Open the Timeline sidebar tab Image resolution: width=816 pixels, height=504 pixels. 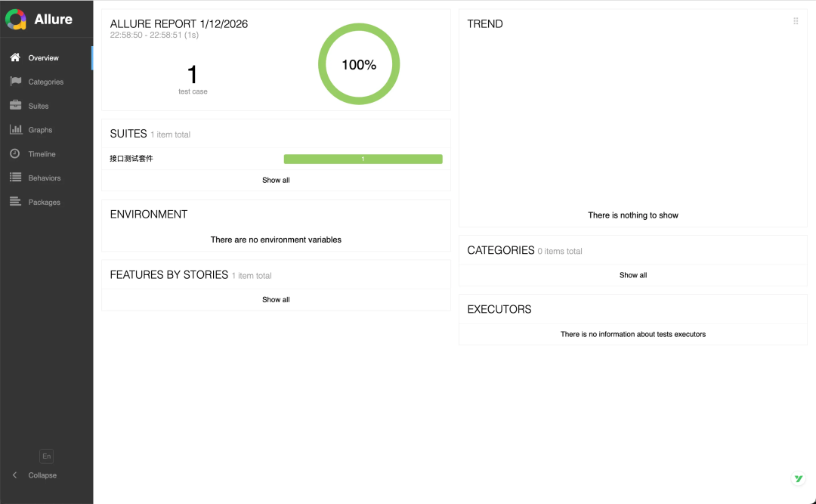46,154
